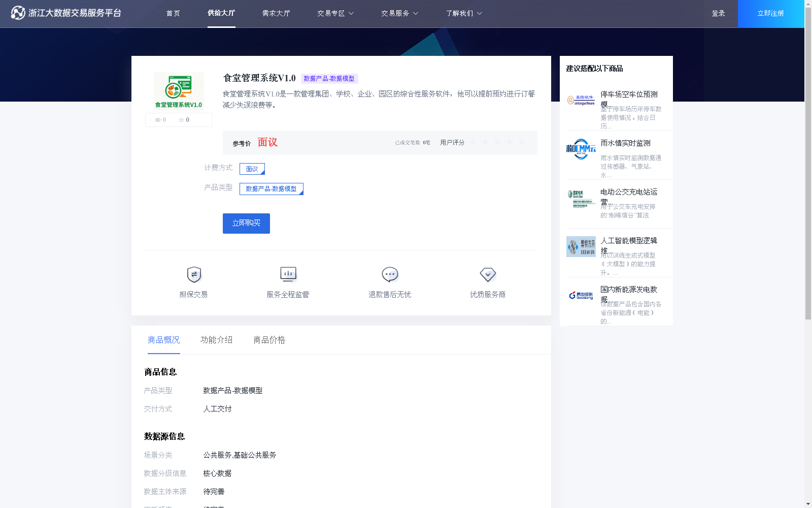Select 需求大厅 in the navigation bar

pyautogui.click(x=276, y=13)
